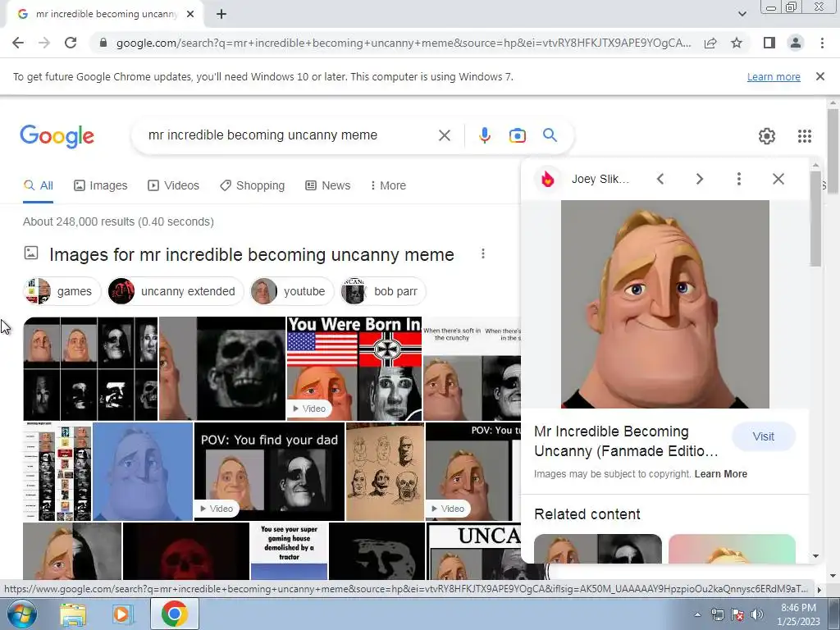Open 'Mr Incredible Becoming Uncanny (Fanmade Editio...' title
840x630 pixels.
[x=626, y=441]
